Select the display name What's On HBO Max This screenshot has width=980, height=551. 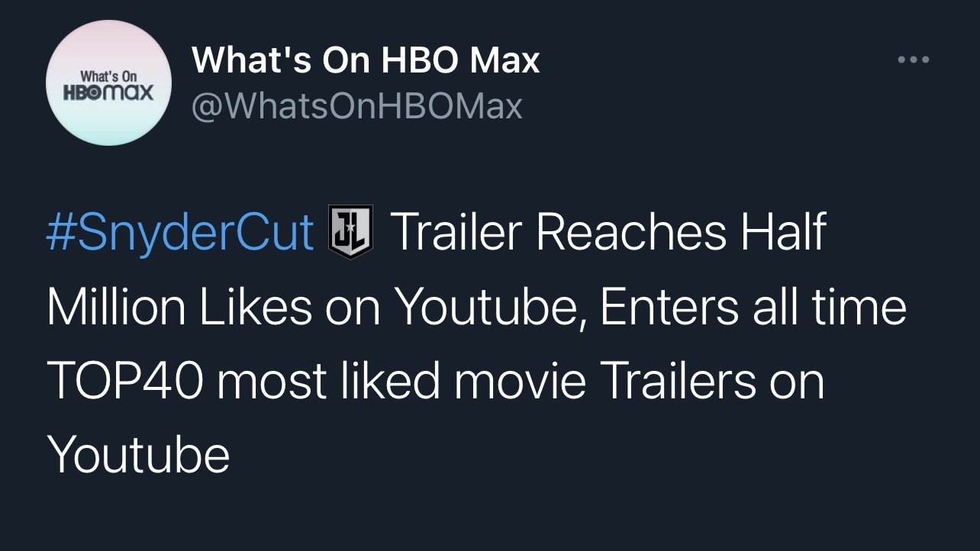coord(366,60)
